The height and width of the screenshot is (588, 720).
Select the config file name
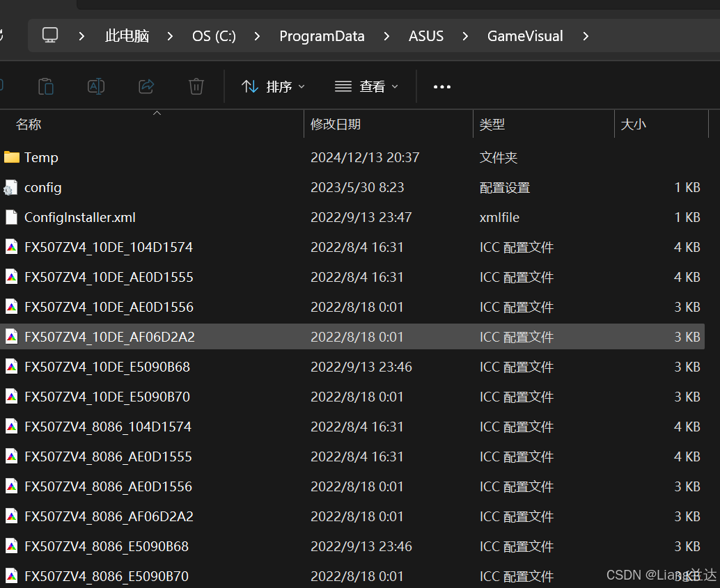pos(42,187)
